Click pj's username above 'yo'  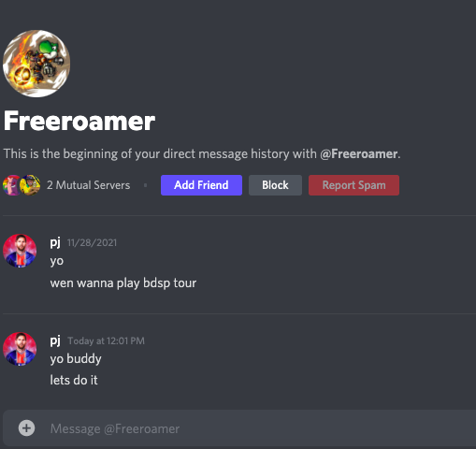55,242
